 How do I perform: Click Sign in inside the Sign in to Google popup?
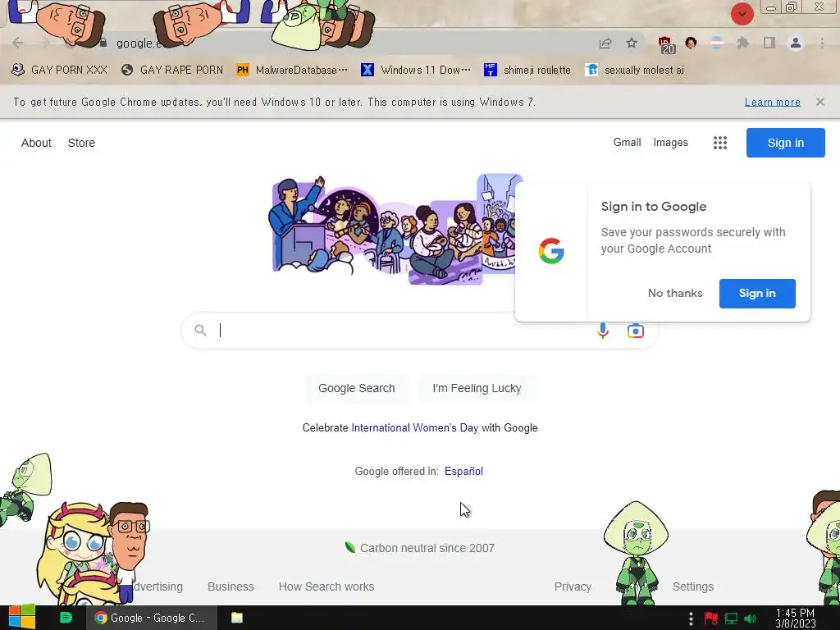coord(757,293)
